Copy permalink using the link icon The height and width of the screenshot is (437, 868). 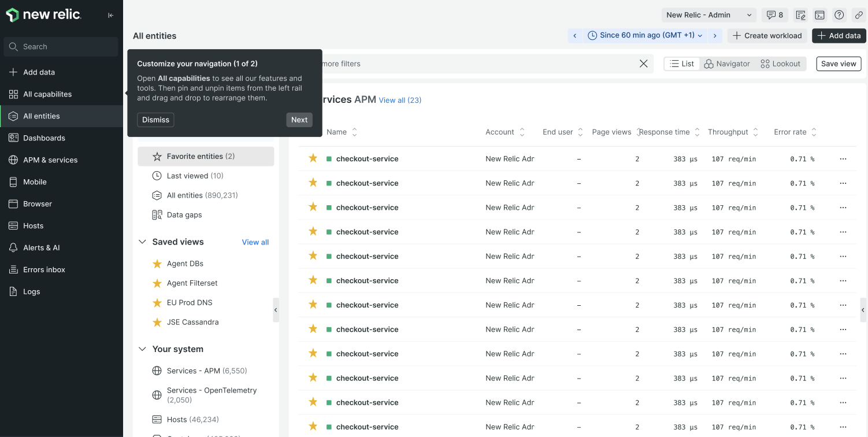click(x=859, y=15)
